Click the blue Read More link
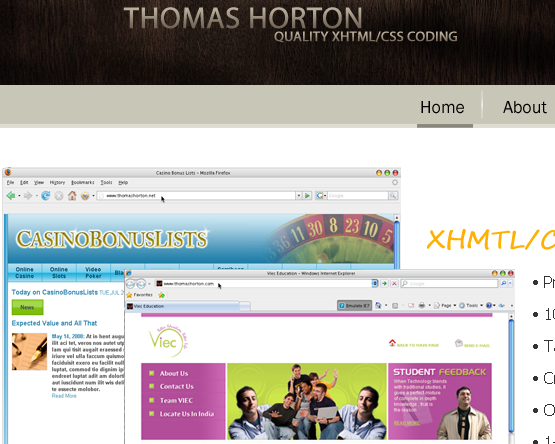 pos(64,396)
